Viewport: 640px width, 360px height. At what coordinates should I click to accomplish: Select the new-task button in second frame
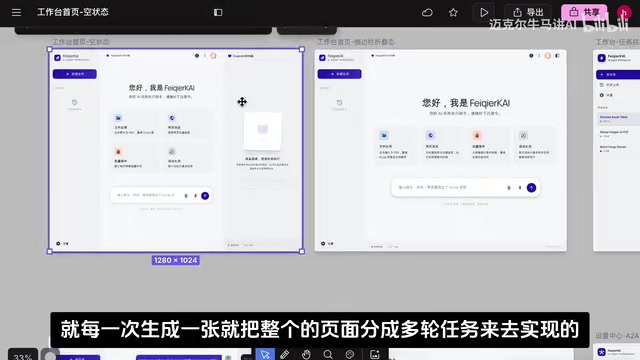click(340, 74)
